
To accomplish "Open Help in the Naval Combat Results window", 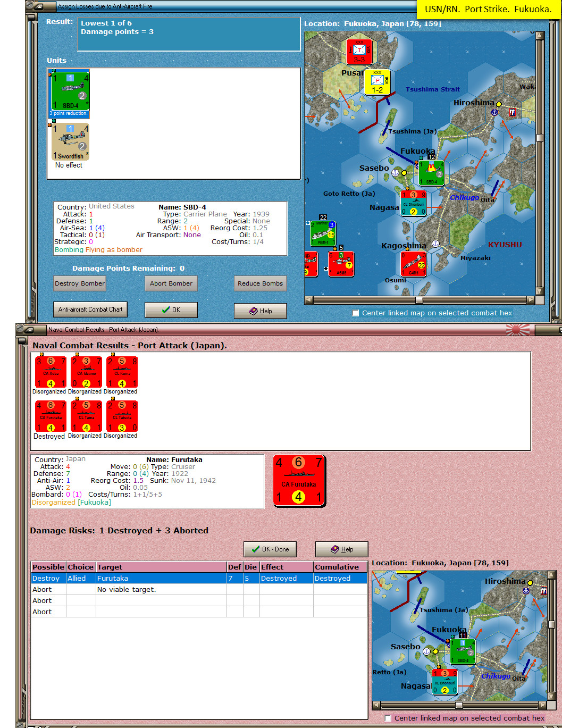I will point(342,549).
